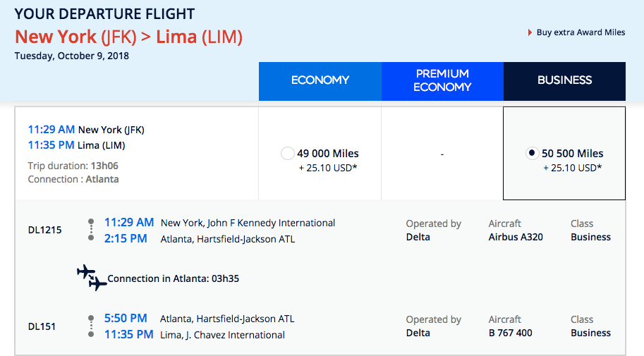Click the DL151 flight route dots icon
The height and width of the screenshot is (356, 644).
tap(90, 326)
